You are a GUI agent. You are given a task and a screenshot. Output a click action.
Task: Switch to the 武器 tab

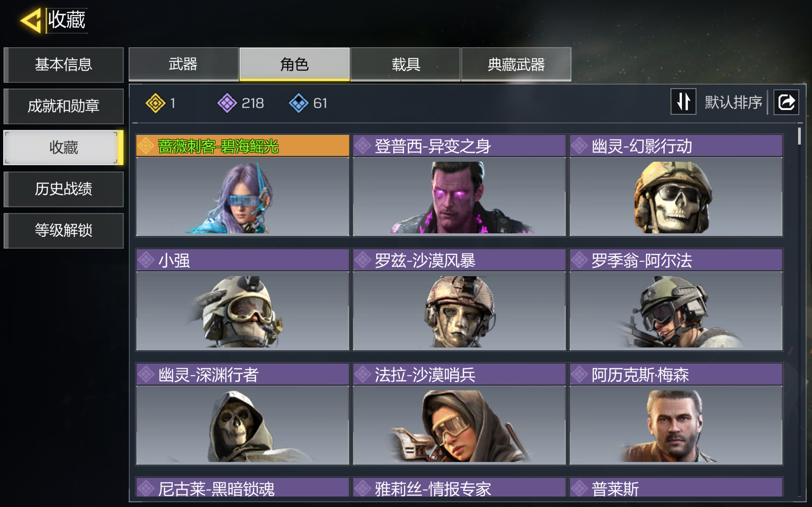tap(183, 64)
